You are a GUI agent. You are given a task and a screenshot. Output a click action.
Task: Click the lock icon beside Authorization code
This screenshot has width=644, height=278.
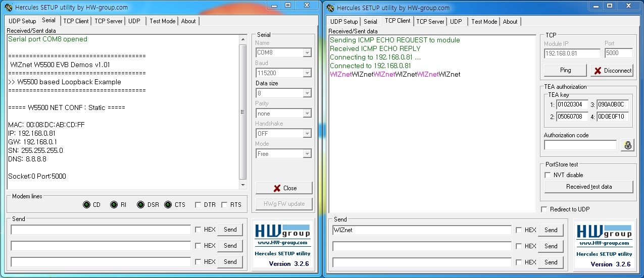[x=628, y=145]
